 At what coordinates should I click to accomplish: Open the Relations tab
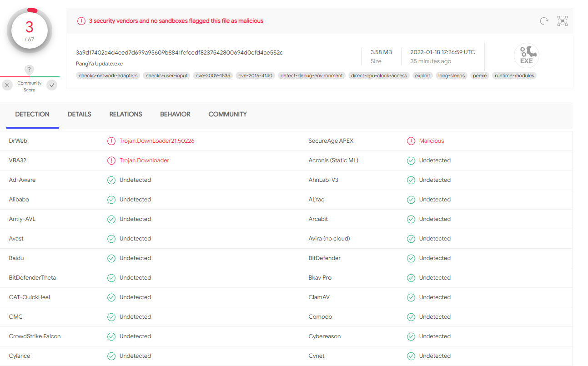(126, 115)
